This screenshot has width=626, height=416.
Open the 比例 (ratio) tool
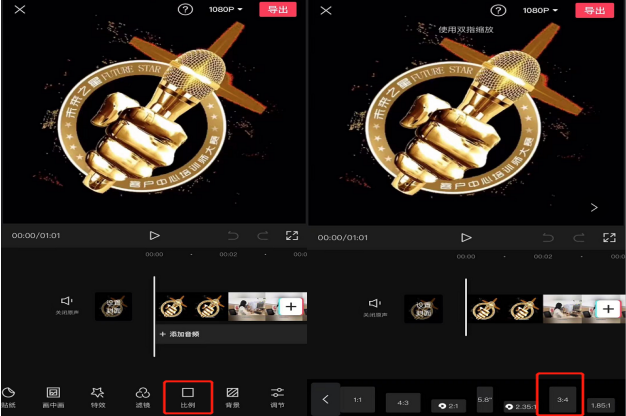[x=187, y=396]
